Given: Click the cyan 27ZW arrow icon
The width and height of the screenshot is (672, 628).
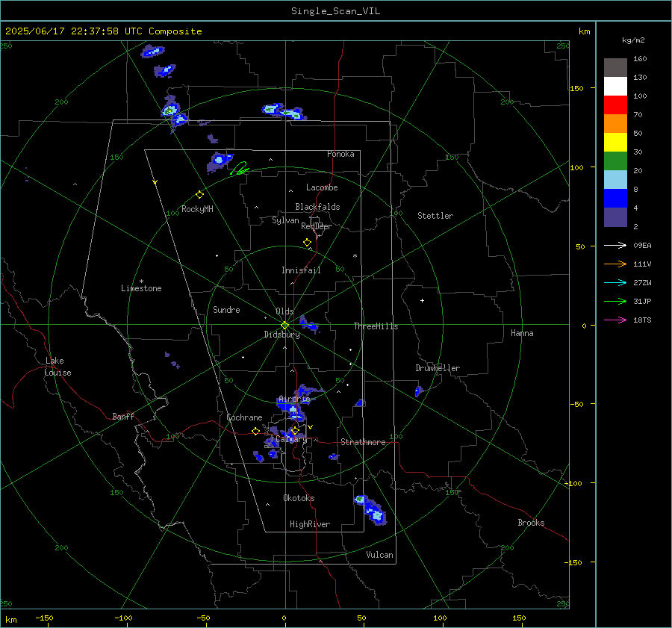Looking at the screenshot, I should point(615,282).
